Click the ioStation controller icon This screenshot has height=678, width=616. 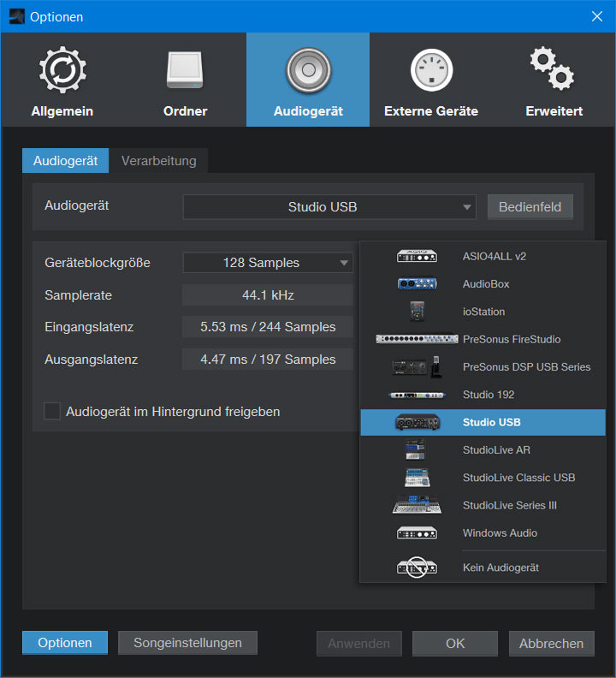[x=417, y=312]
